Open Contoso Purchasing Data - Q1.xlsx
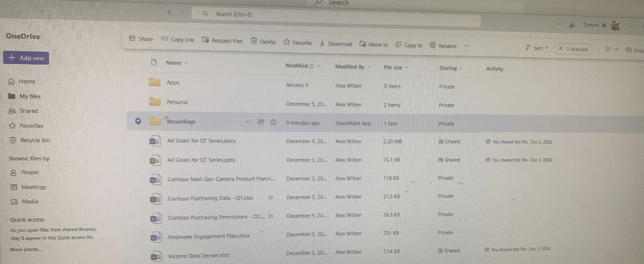644x264 pixels. 210,198
